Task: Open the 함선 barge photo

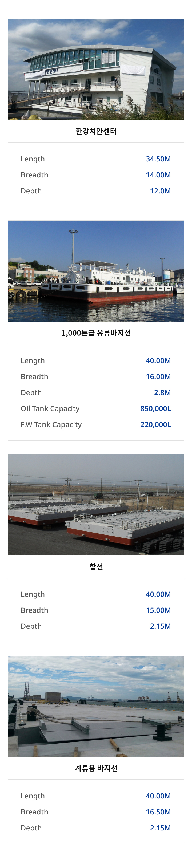Action: tap(96, 504)
